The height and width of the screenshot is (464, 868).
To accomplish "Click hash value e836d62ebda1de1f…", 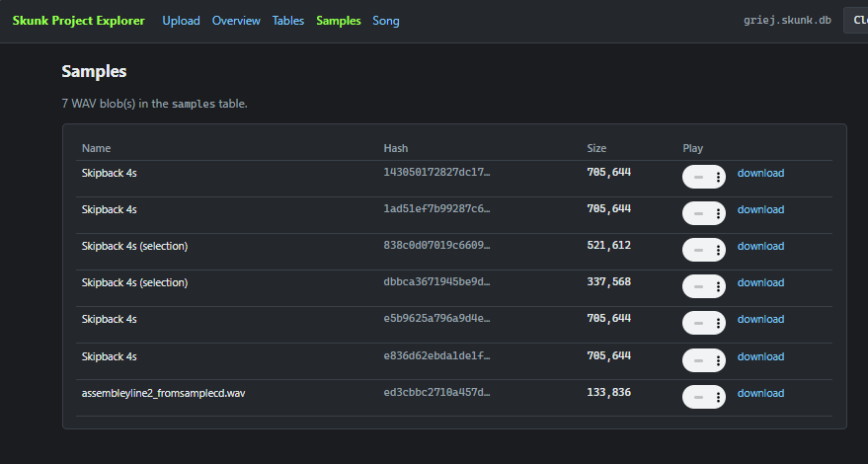I will (436, 355).
